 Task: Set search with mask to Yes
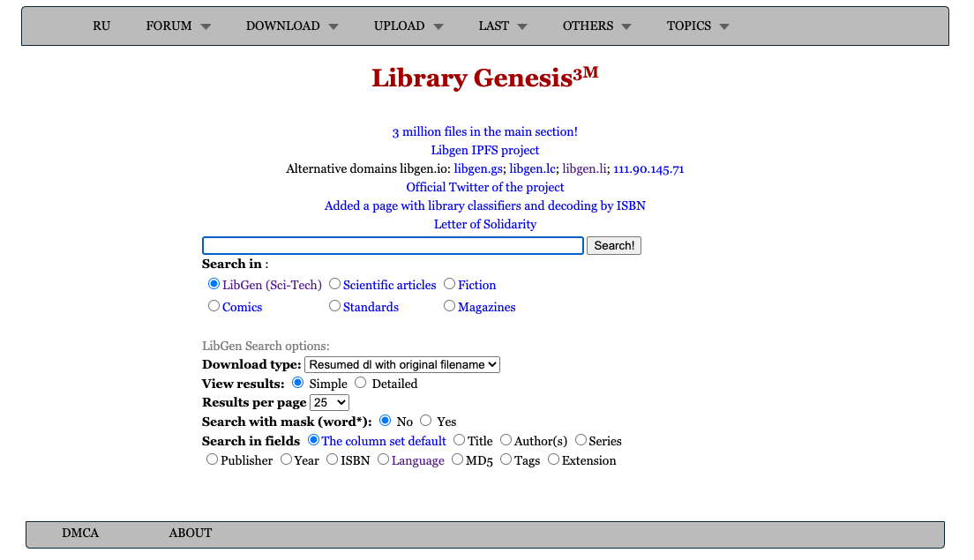coord(425,421)
